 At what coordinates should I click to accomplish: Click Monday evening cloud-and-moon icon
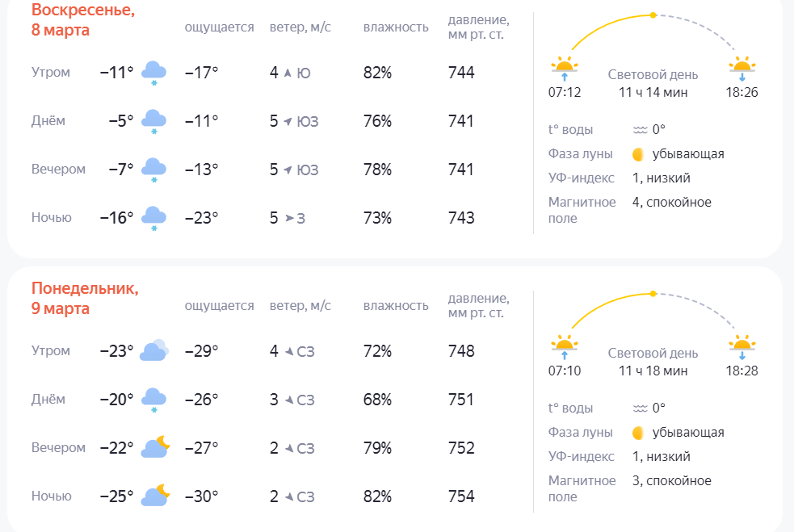155,447
